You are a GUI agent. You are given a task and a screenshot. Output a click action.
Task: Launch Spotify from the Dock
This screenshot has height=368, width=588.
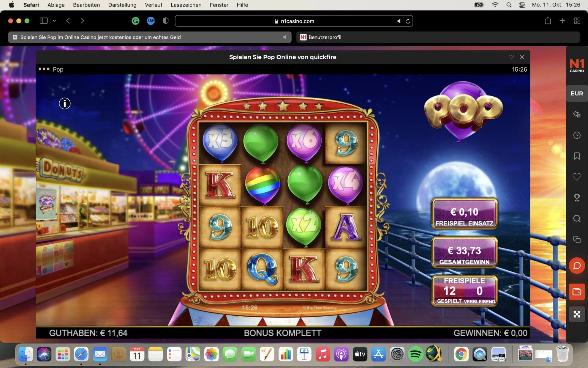tap(415, 354)
